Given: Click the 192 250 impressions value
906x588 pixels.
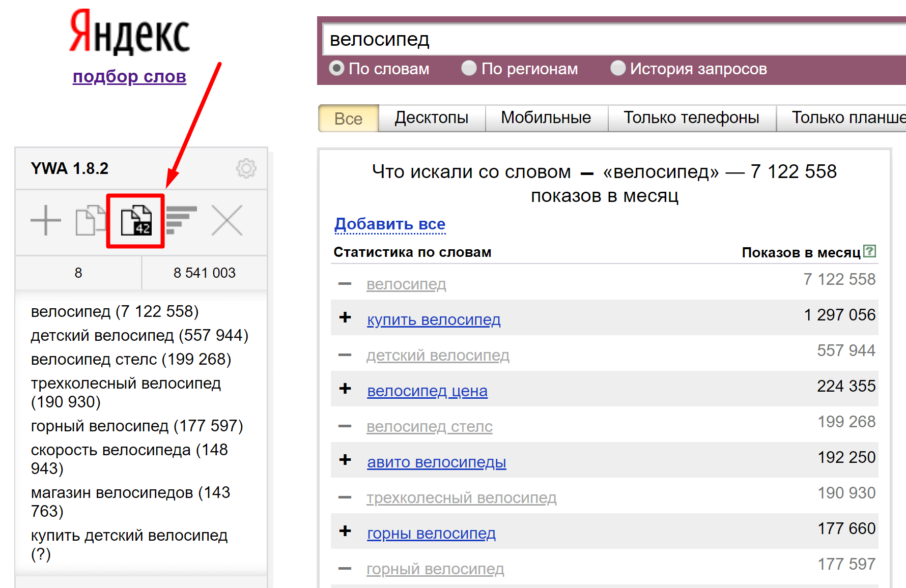Looking at the screenshot, I should tap(846, 457).
